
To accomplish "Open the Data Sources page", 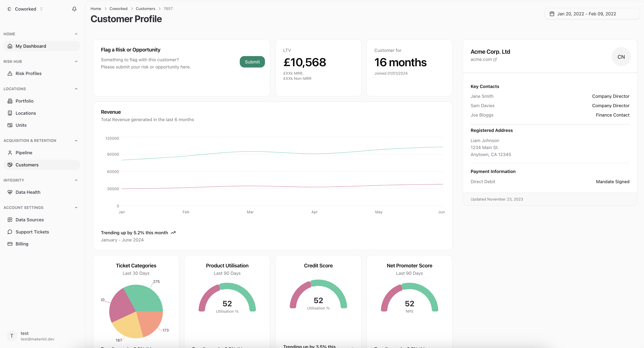I will (x=30, y=219).
